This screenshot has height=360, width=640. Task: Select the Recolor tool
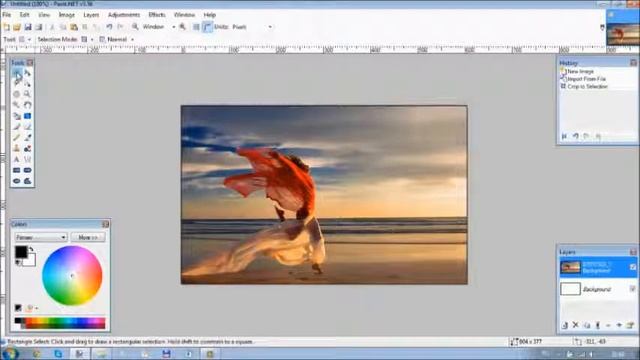(x=27, y=149)
